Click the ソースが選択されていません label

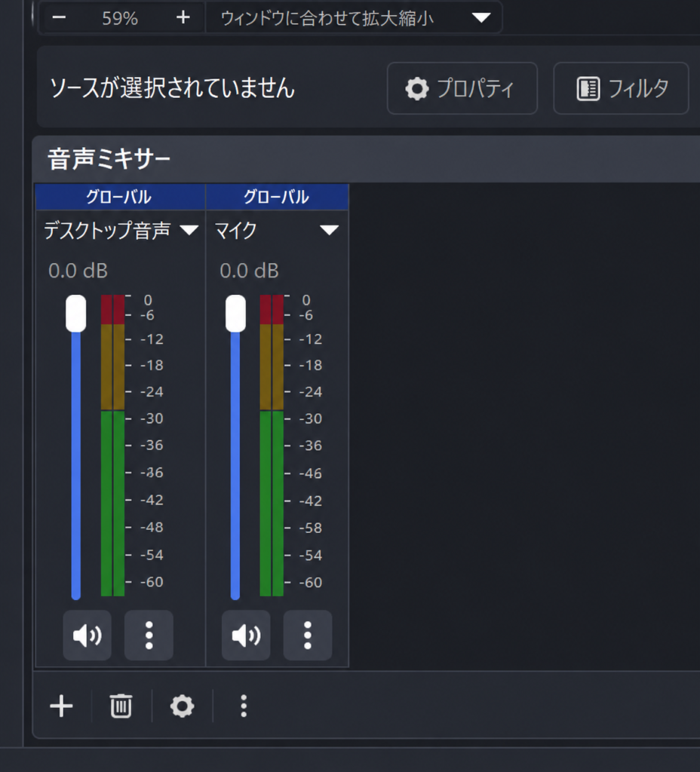[173, 89]
